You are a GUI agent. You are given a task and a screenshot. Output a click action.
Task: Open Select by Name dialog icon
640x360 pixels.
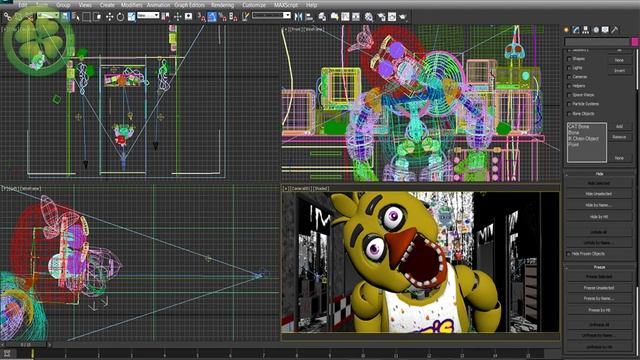tap(76, 17)
